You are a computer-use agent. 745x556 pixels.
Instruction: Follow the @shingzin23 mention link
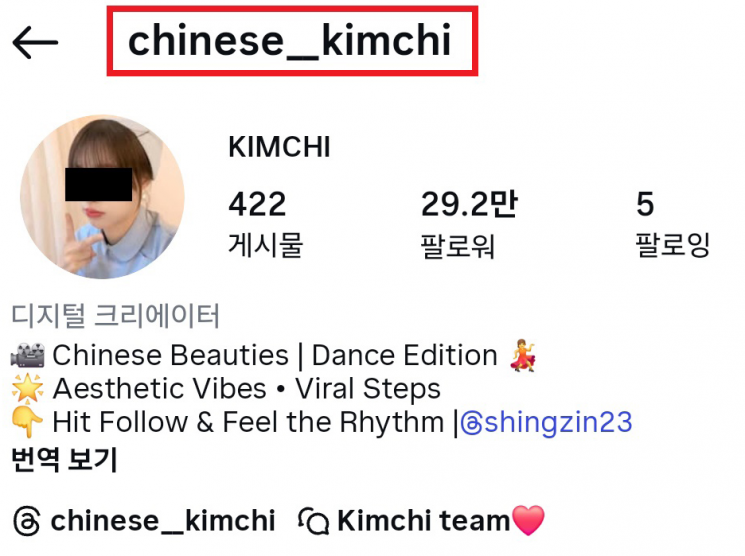click(546, 422)
